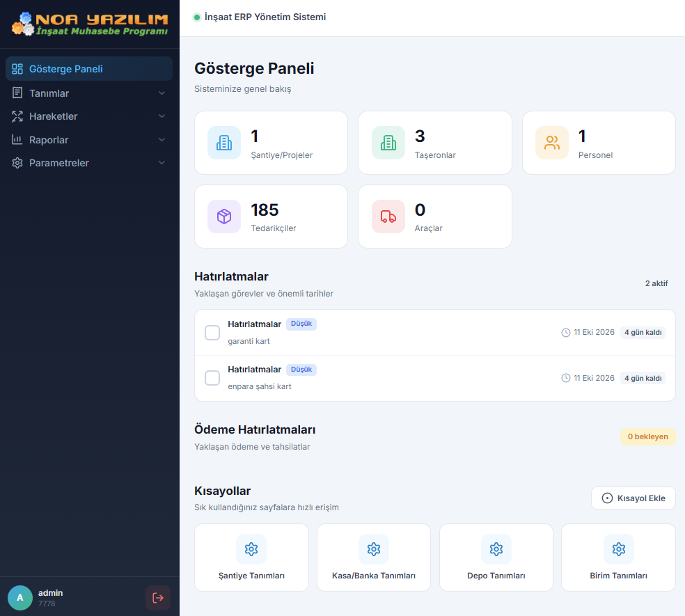Click the Hareketler arrows icon in sidebar
This screenshot has height=616, width=685.
(17, 116)
